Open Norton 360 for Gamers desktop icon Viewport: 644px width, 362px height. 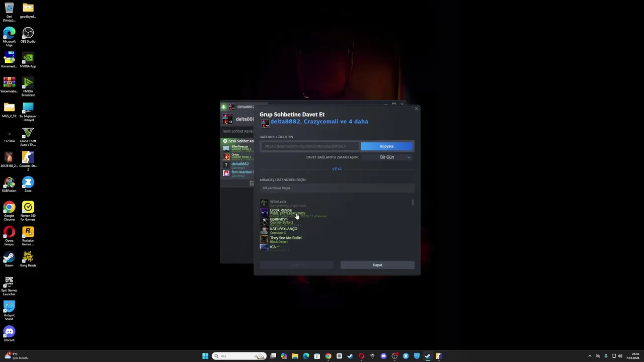point(28,211)
